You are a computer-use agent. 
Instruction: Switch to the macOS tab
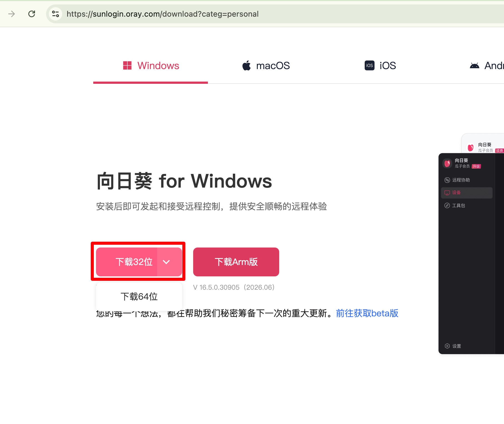[266, 66]
